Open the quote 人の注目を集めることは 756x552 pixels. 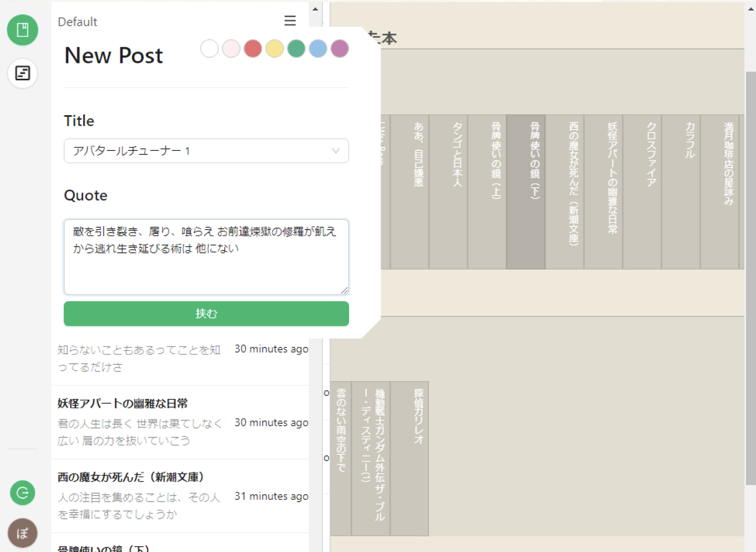[x=139, y=505]
